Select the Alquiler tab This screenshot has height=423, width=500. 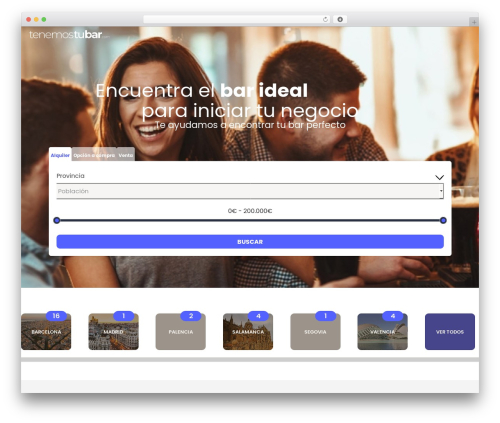point(60,155)
